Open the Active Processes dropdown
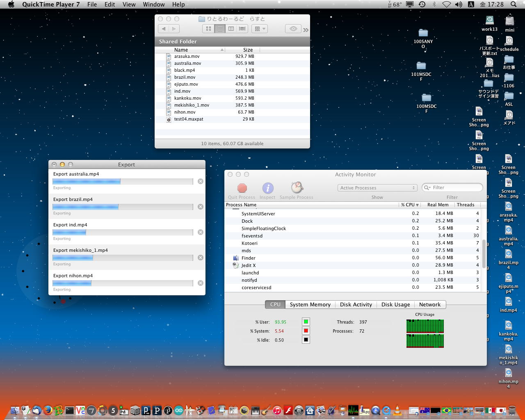This screenshot has width=525, height=420. coord(377,188)
